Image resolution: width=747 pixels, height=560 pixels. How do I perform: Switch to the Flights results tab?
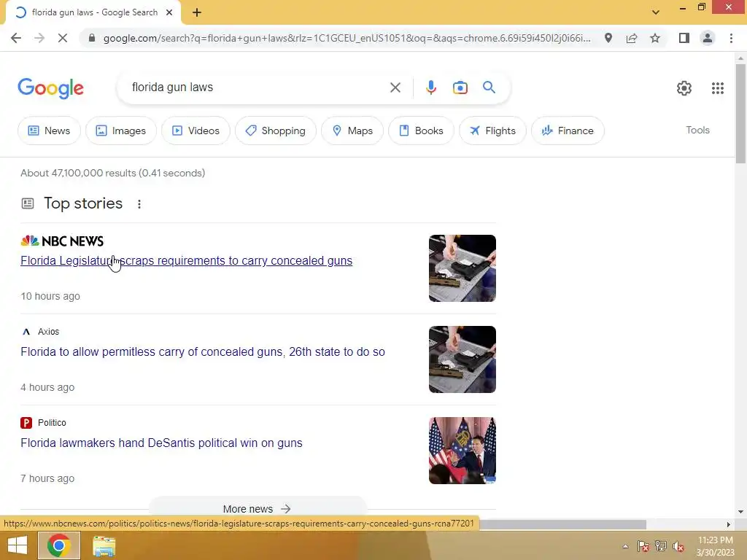(492, 131)
